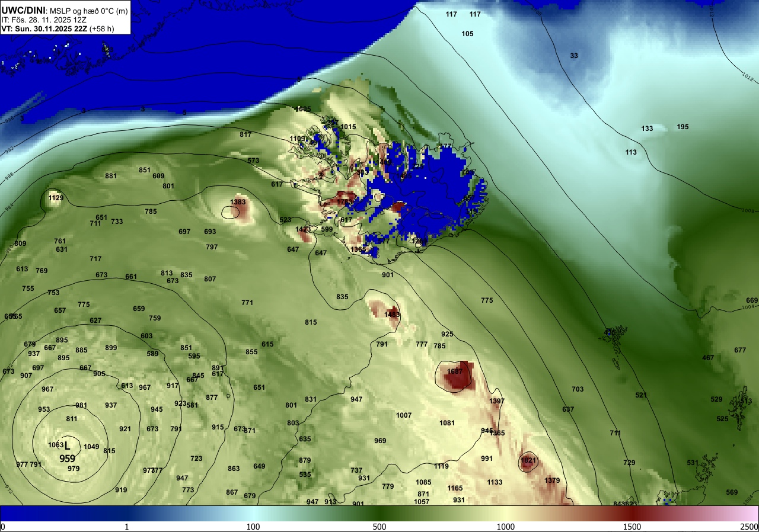
Task: Click the 100 label on the color scale
Action: 253,526
